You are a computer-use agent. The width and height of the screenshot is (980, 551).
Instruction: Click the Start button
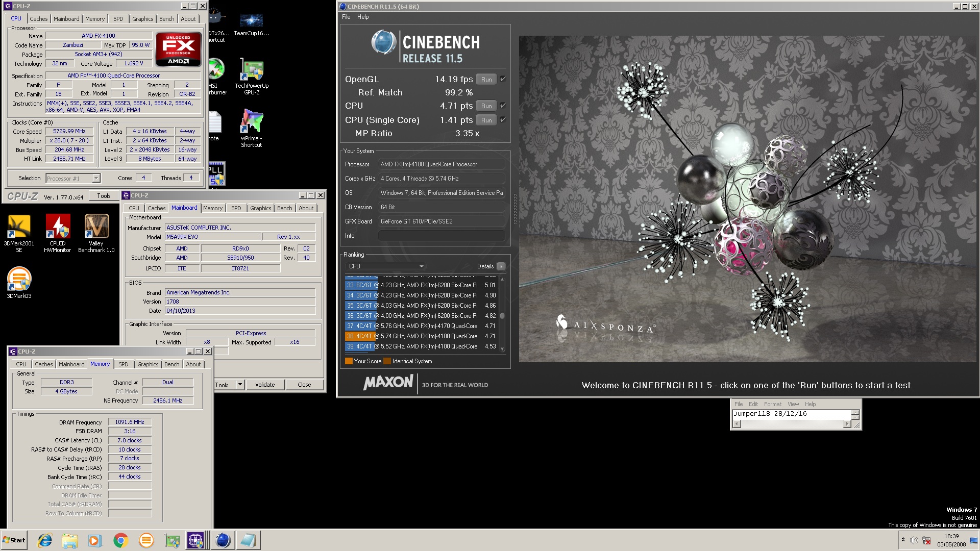[x=14, y=540]
